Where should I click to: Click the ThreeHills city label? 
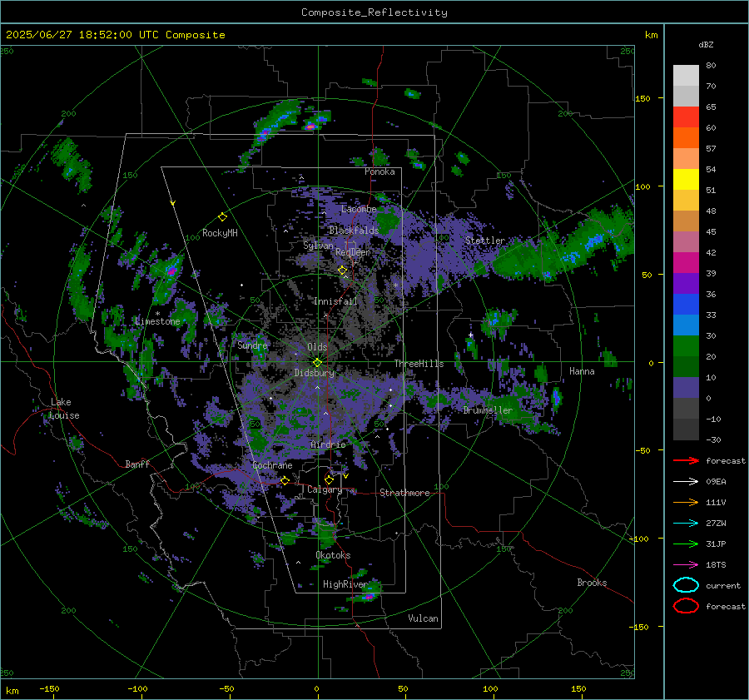[419, 364]
